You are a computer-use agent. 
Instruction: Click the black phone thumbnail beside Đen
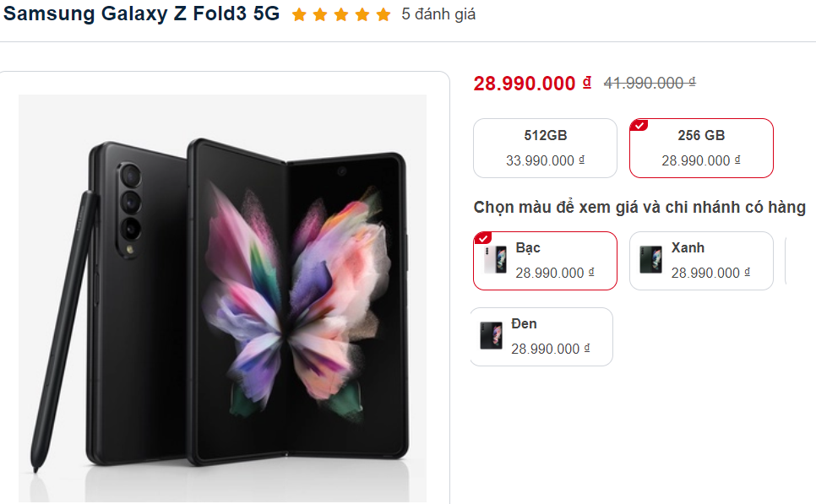click(491, 336)
